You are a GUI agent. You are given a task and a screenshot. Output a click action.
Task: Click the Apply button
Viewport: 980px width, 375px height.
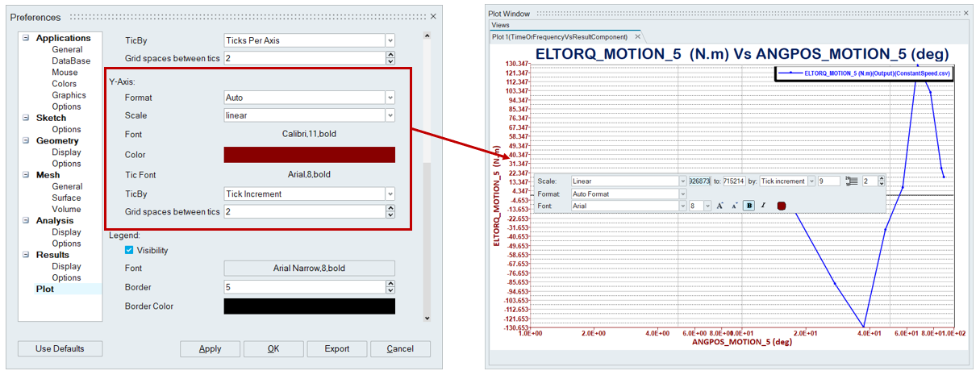[211, 348]
